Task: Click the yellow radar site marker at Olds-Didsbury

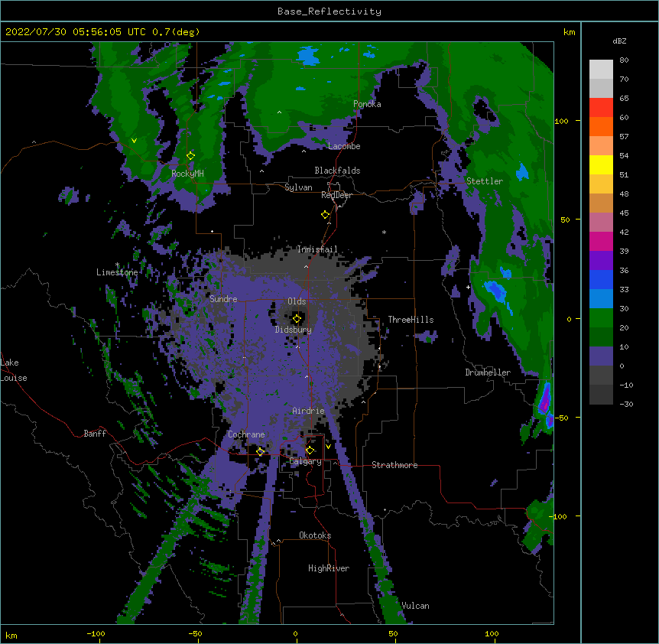Action: (297, 319)
